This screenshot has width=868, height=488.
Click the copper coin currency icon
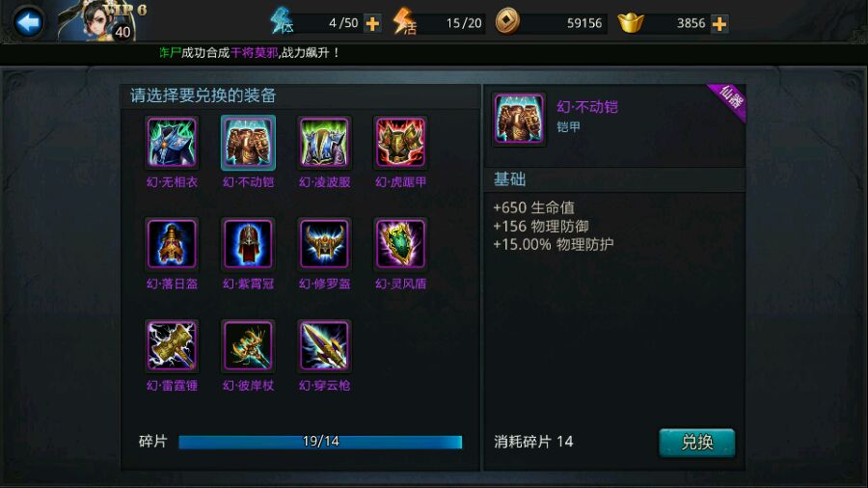click(x=507, y=22)
